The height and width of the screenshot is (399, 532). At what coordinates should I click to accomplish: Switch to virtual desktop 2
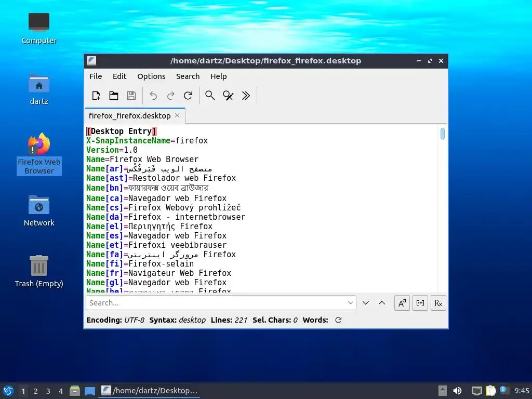point(36,391)
